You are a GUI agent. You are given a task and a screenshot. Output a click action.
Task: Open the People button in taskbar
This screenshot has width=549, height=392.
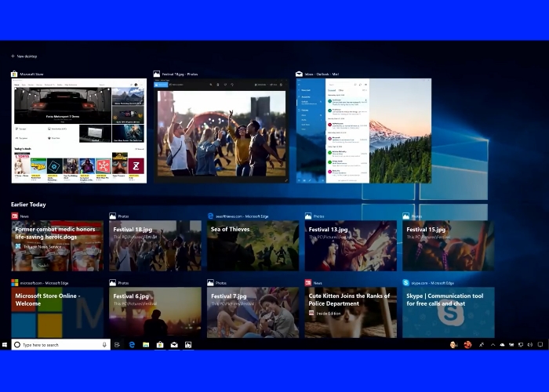(x=482, y=345)
